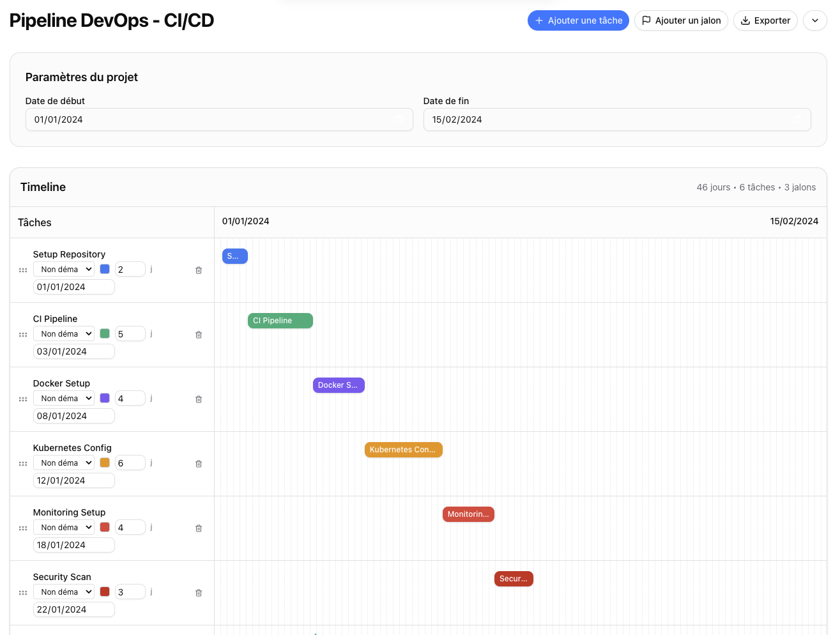The image size is (840, 635).
Task: Click the flag icon on Ajouter un jalon
Action: (645, 20)
